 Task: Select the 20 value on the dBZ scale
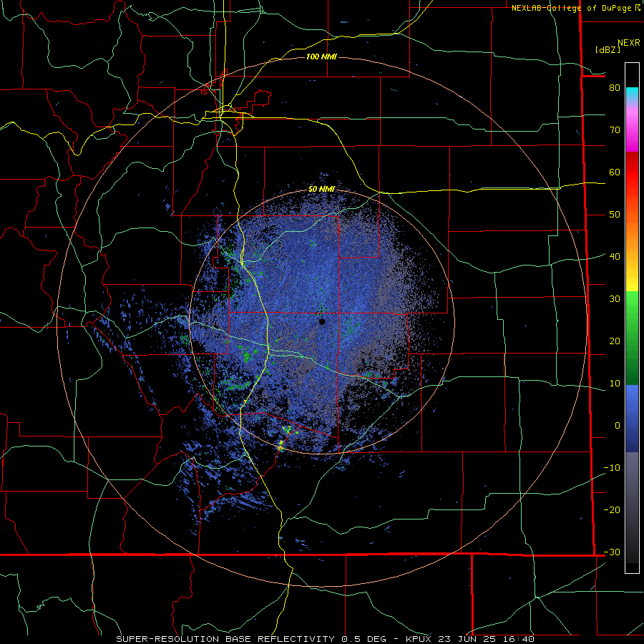coord(615,341)
